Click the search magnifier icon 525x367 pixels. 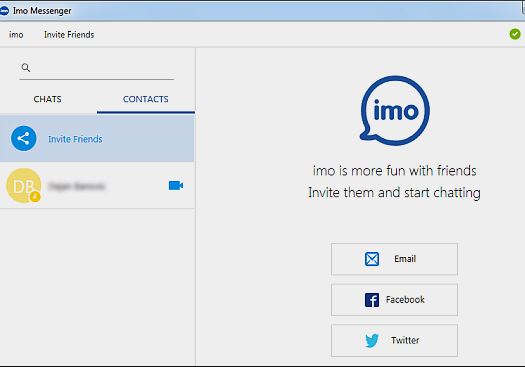coord(26,68)
